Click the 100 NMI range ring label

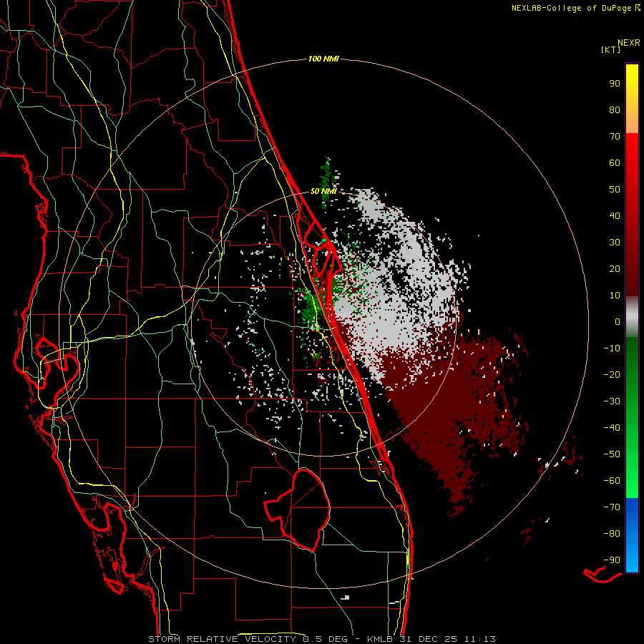click(323, 59)
